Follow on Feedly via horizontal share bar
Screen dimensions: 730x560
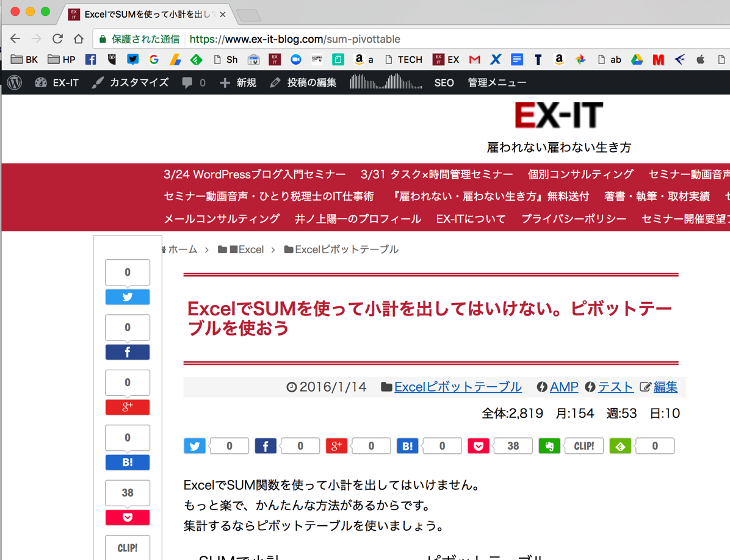tap(620, 446)
